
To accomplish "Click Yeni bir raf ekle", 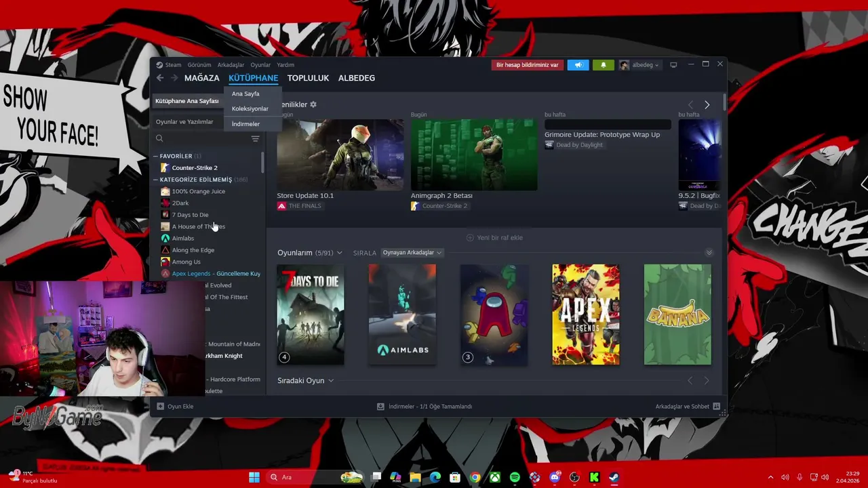I will (494, 238).
